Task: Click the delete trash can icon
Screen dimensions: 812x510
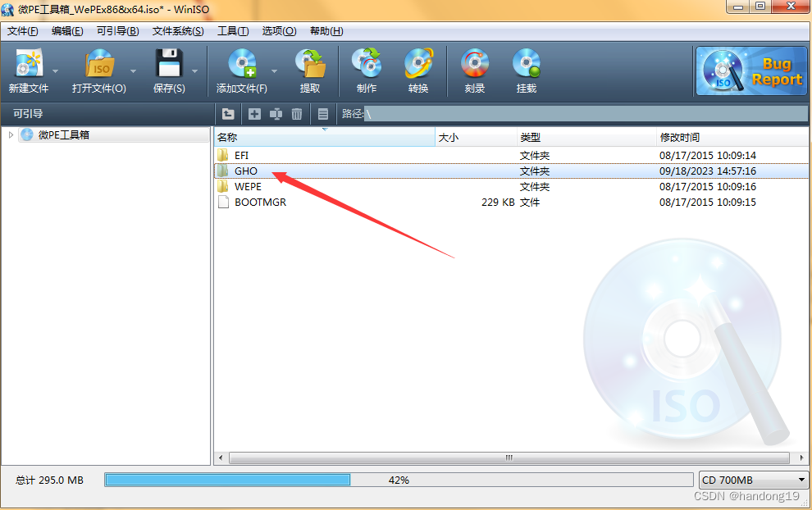Action: [297, 114]
